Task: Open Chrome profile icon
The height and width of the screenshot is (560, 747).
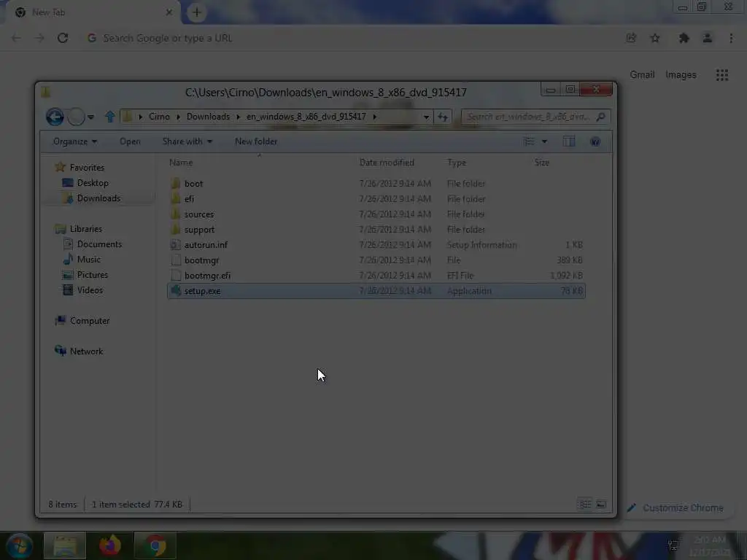Action: point(708,38)
